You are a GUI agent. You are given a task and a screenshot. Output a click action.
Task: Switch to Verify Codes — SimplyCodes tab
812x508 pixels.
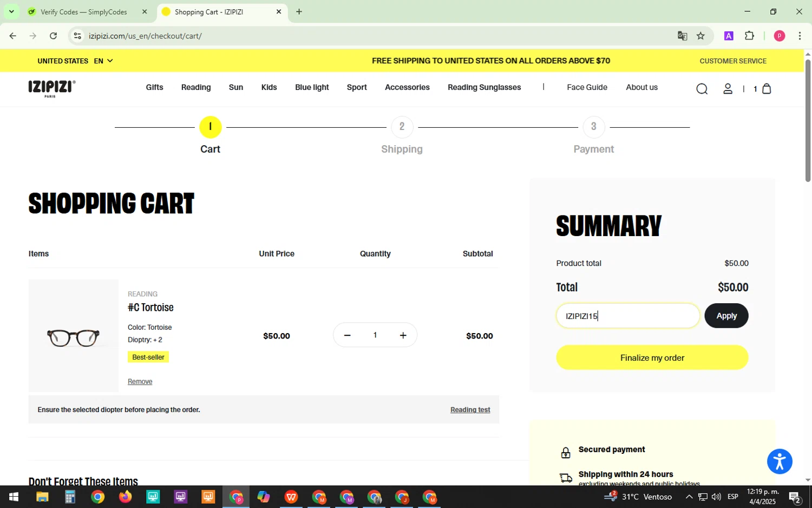point(84,11)
